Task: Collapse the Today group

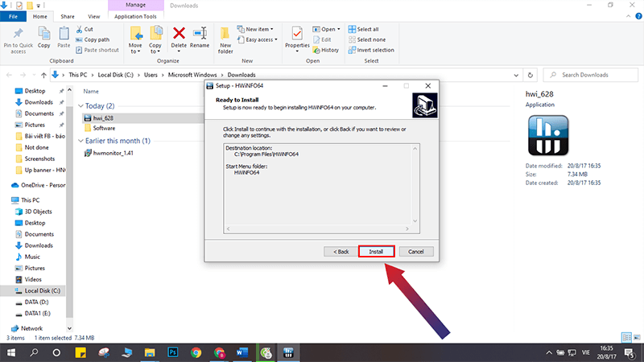Action: pos(80,106)
